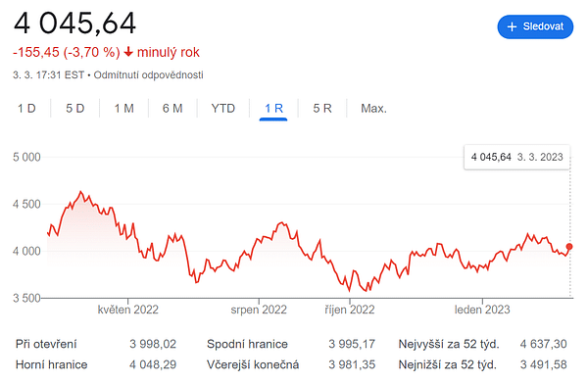This screenshot has height=383, width=588.
Task: Click the říjen 2022 axis marker
Action: tap(350, 310)
